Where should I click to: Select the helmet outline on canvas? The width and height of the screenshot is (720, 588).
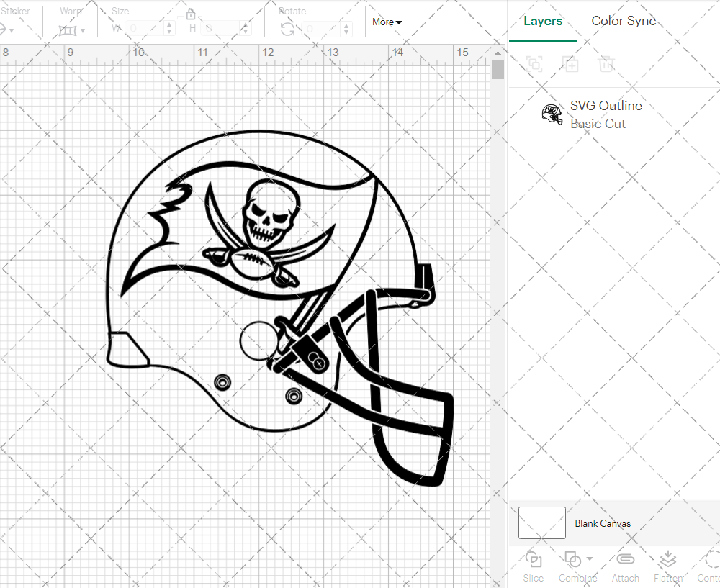coord(279,308)
